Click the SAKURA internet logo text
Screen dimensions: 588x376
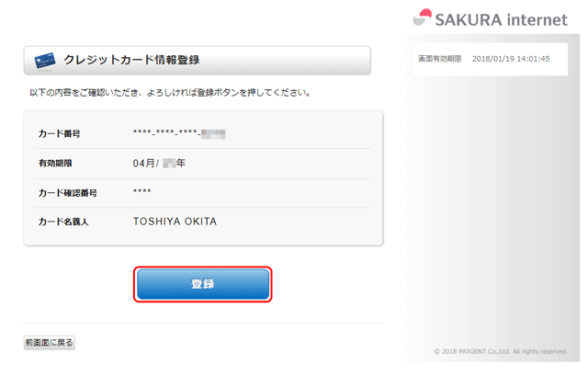click(501, 17)
